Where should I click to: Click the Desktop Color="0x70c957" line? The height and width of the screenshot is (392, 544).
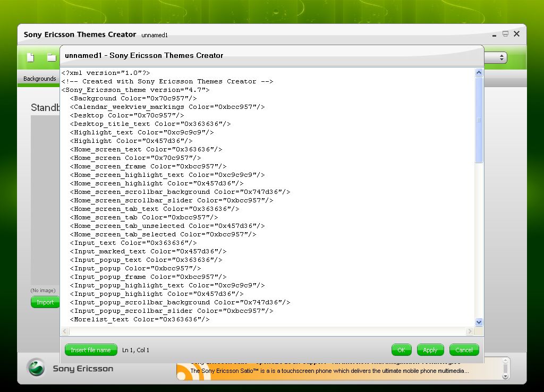pos(127,115)
